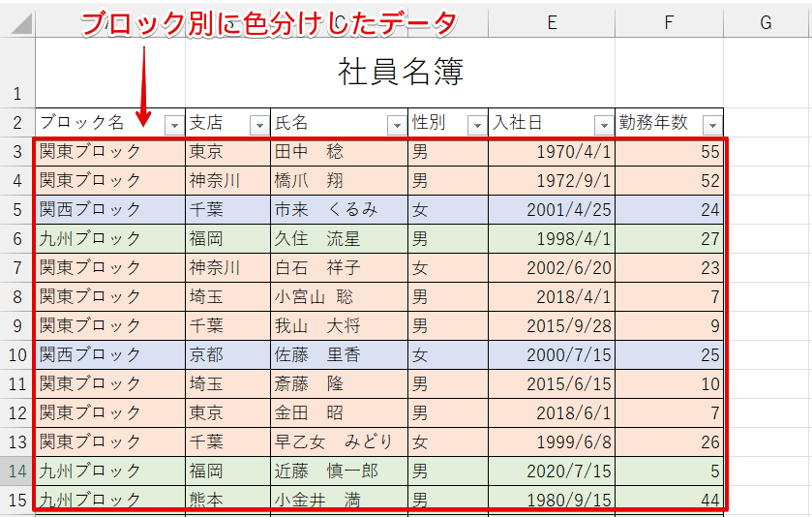
Task: Select the 勤務年数 value 10
Action: tap(669, 383)
